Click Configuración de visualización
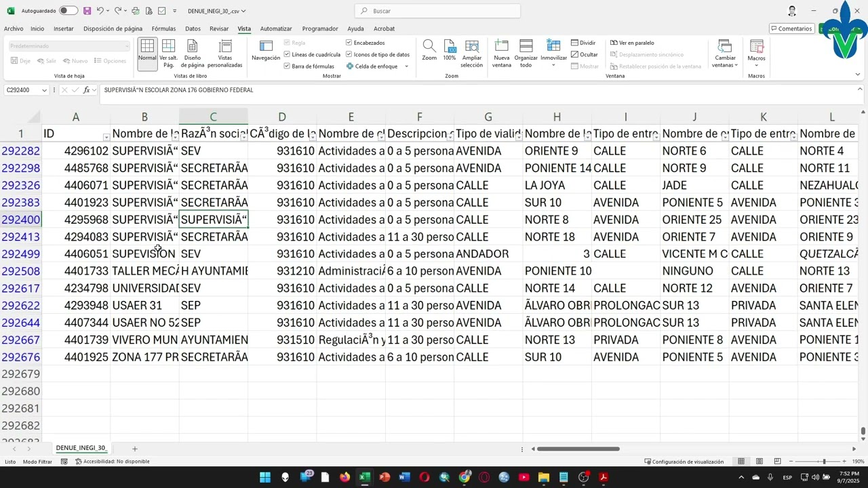Image resolution: width=868 pixels, height=488 pixels. click(684, 462)
